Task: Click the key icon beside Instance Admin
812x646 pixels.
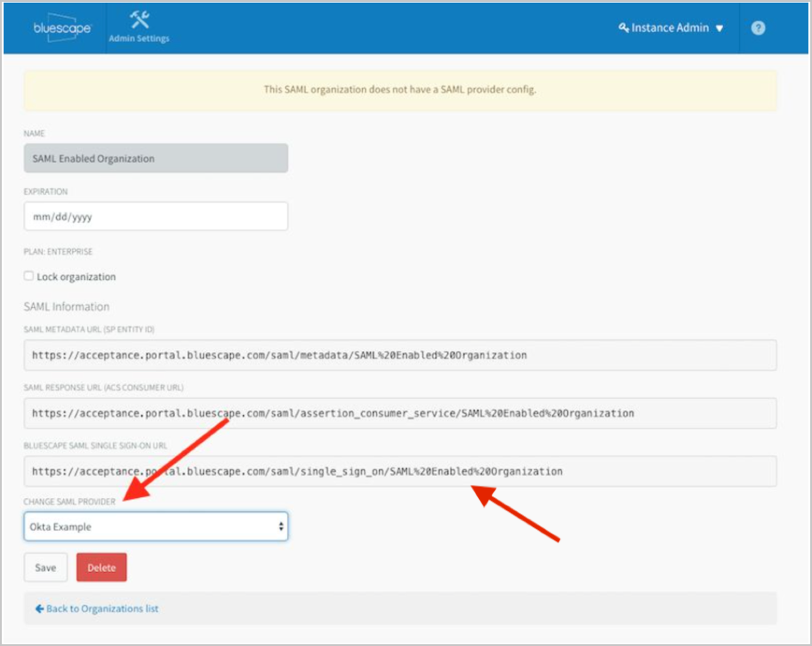Action: tap(623, 28)
